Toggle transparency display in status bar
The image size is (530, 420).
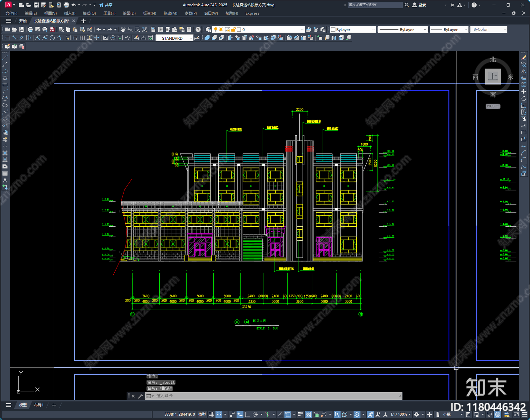click(308, 414)
